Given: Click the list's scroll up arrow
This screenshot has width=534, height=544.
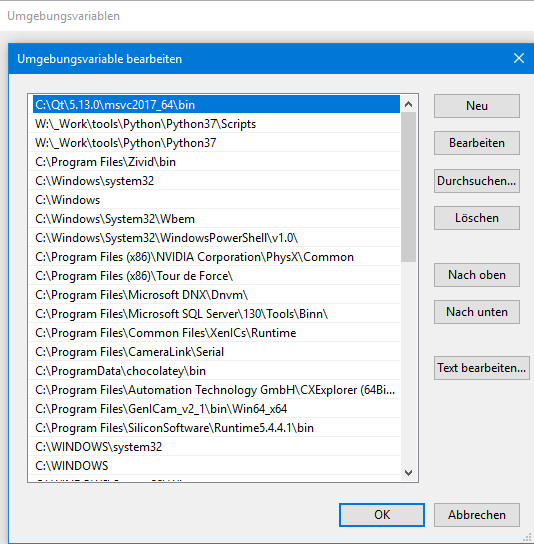Looking at the screenshot, I should (x=408, y=104).
